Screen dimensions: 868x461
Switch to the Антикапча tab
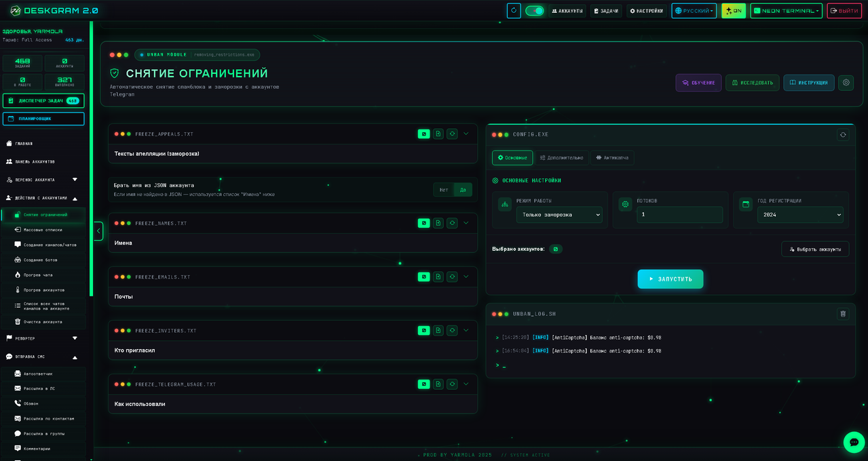(x=612, y=158)
